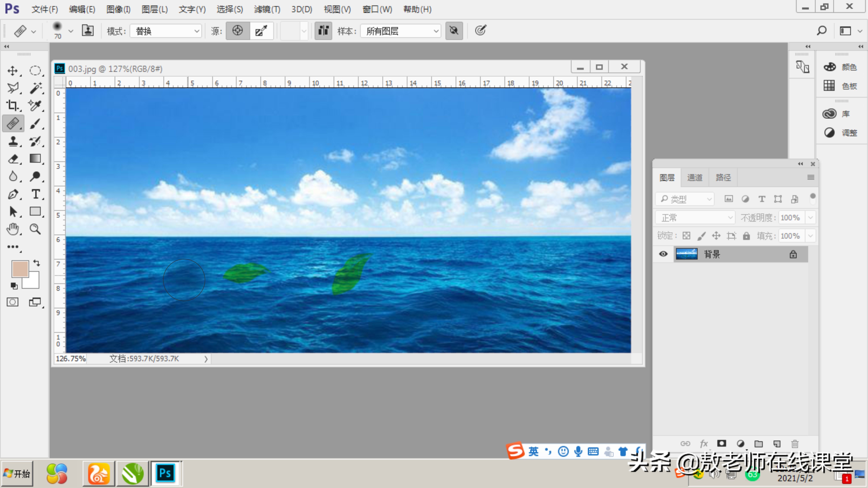Hide the 背景 layer via eye icon
The height and width of the screenshot is (488, 868).
tap(663, 254)
